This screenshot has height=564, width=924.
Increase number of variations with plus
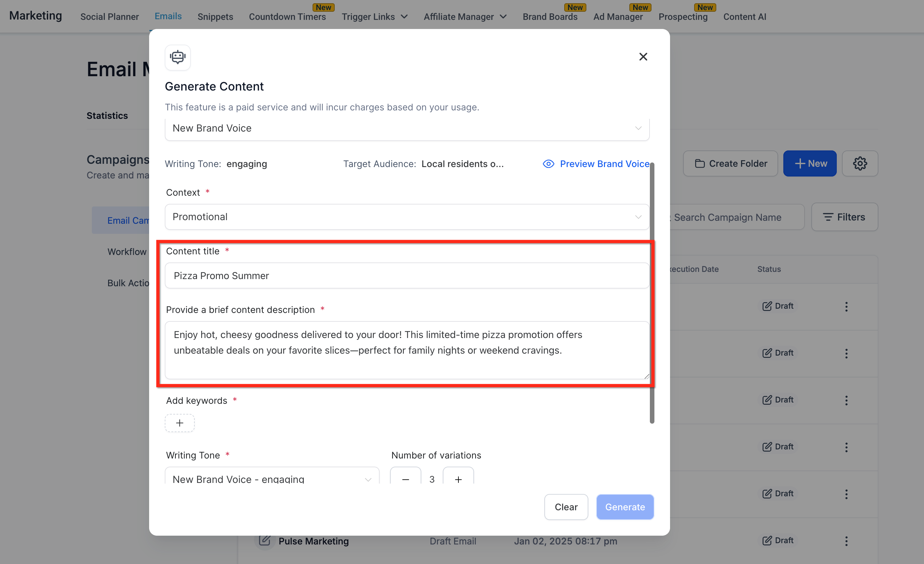[458, 478]
